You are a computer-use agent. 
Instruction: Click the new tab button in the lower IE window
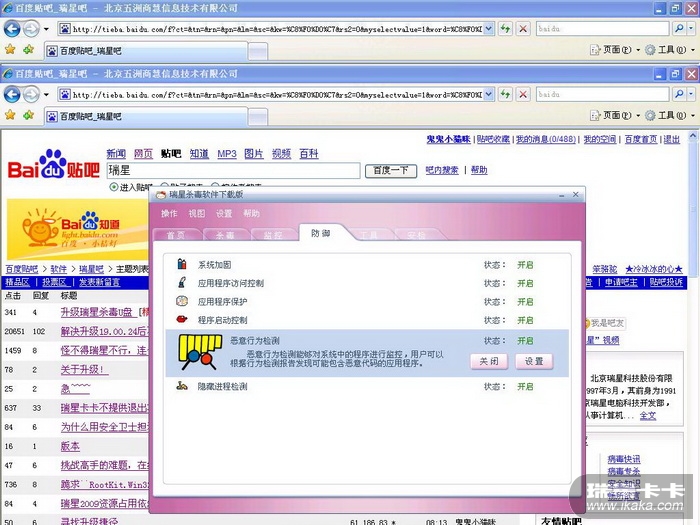(x=258, y=117)
